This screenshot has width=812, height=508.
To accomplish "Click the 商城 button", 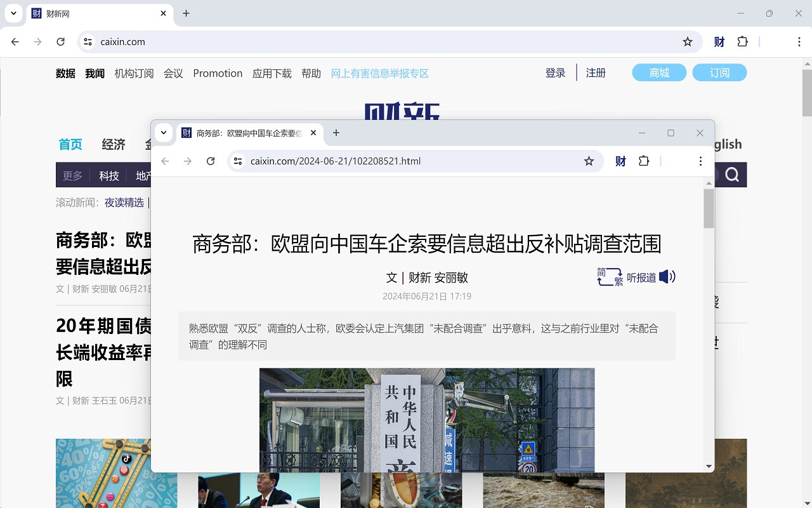I will (x=659, y=73).
